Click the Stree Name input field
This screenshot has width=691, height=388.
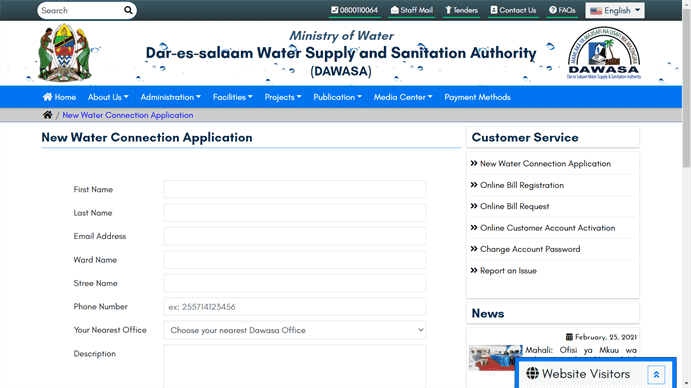(x=294, y=283)
